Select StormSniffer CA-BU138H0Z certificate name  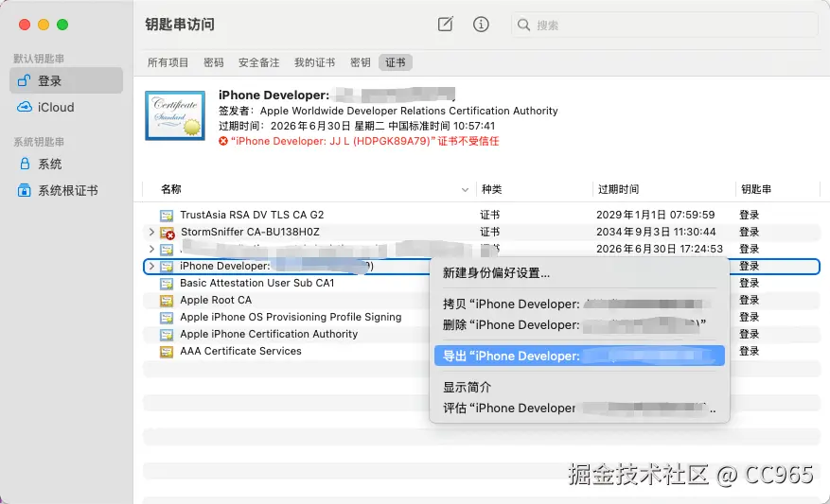(x=250, y=232)
